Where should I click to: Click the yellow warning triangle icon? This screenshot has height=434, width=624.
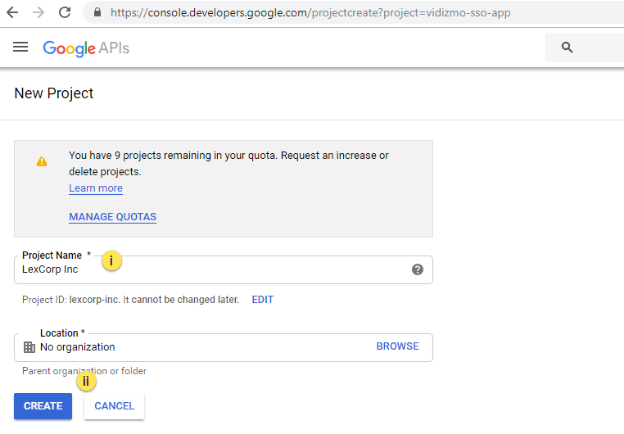point(41,161)
